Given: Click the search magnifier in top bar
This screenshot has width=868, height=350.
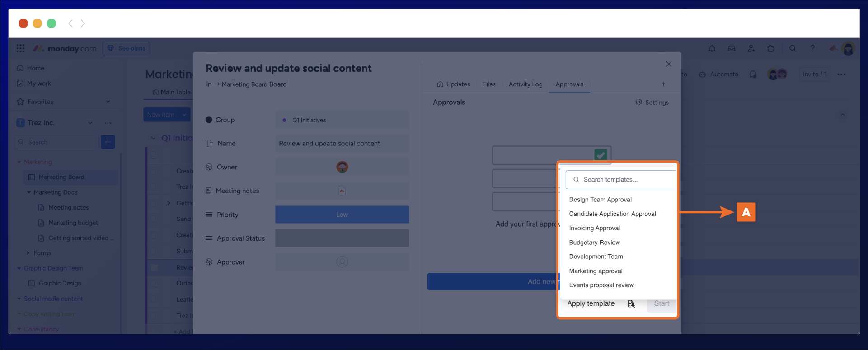Looking at the screenshot, I should [x=793, y=48].
